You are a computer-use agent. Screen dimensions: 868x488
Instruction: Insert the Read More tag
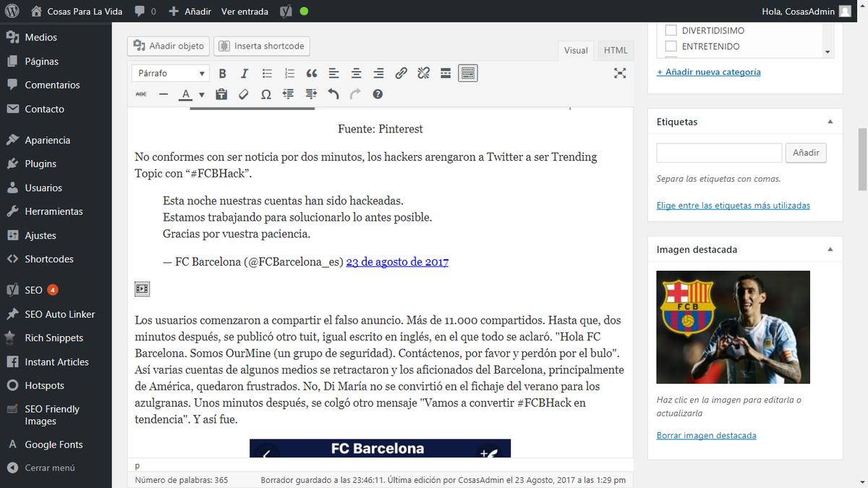point(446,73)
